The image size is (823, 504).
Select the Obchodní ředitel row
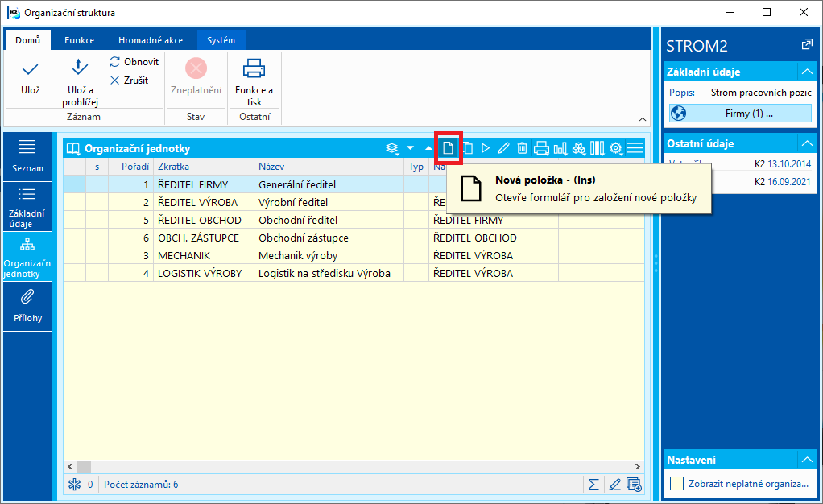pyautogui.click(x=354, y=220)
